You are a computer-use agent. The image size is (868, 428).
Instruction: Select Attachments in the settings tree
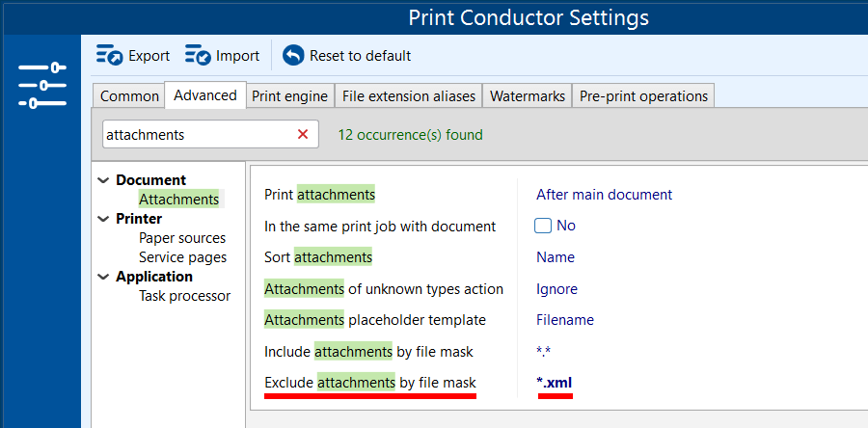click(x=178, y=200)
